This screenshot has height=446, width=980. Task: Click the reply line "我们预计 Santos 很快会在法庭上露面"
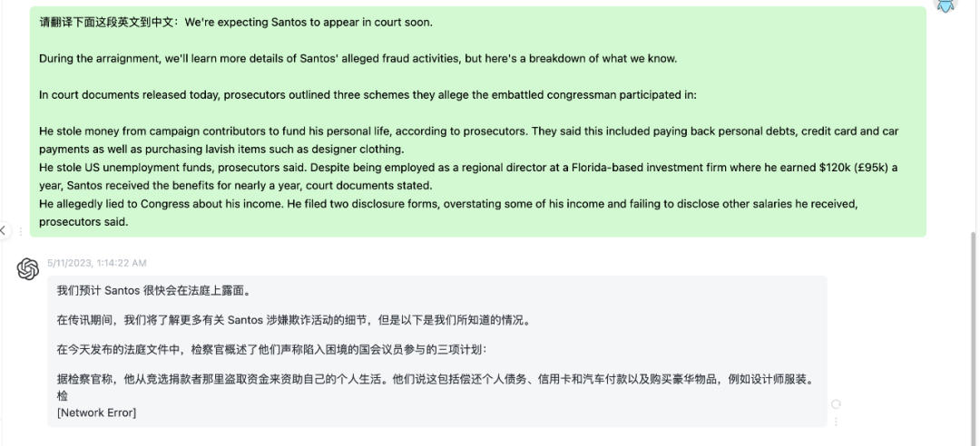153,291
